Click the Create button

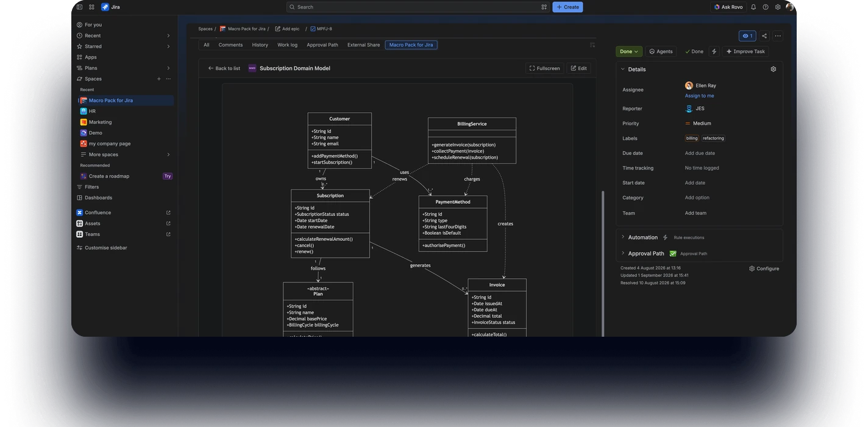(x=567, y=7)
